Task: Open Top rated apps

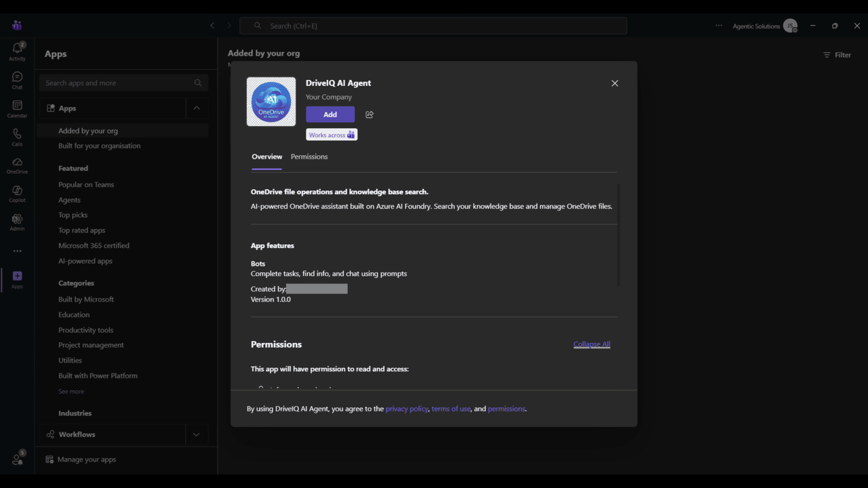Action: [x=81, y=230]
